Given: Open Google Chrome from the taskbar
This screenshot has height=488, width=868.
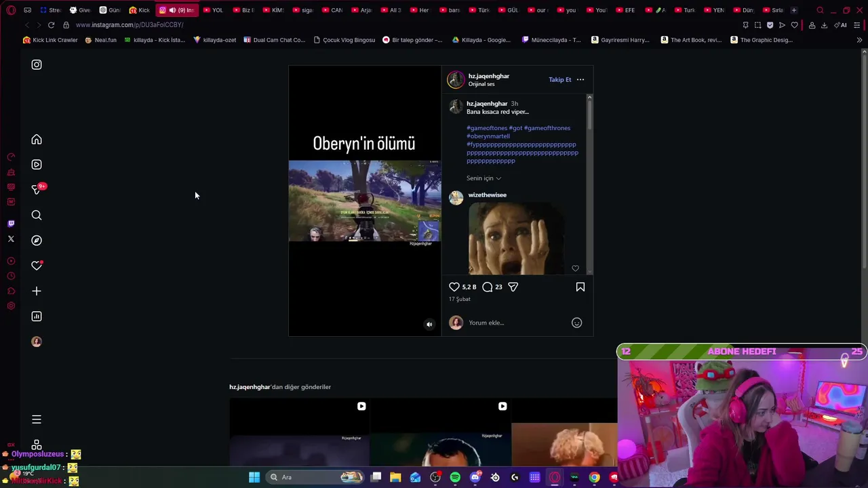Looking at the screenshot, I should (594, 477).
